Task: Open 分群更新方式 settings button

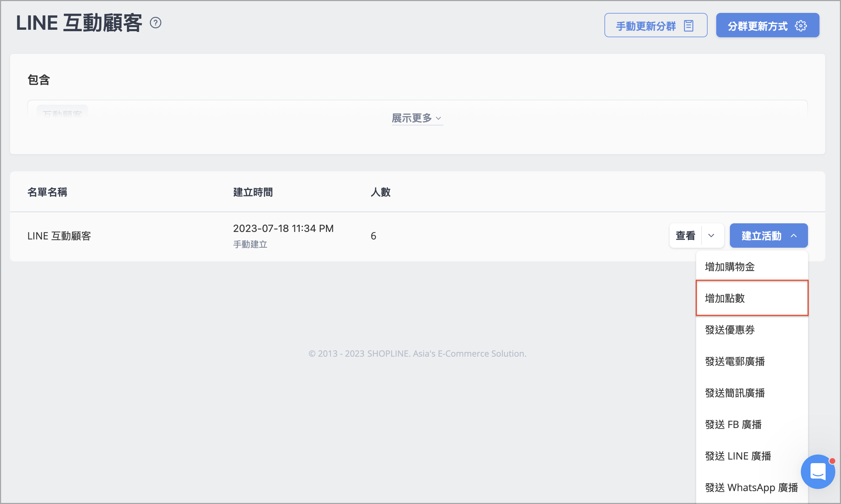Action: click(768, 25)
